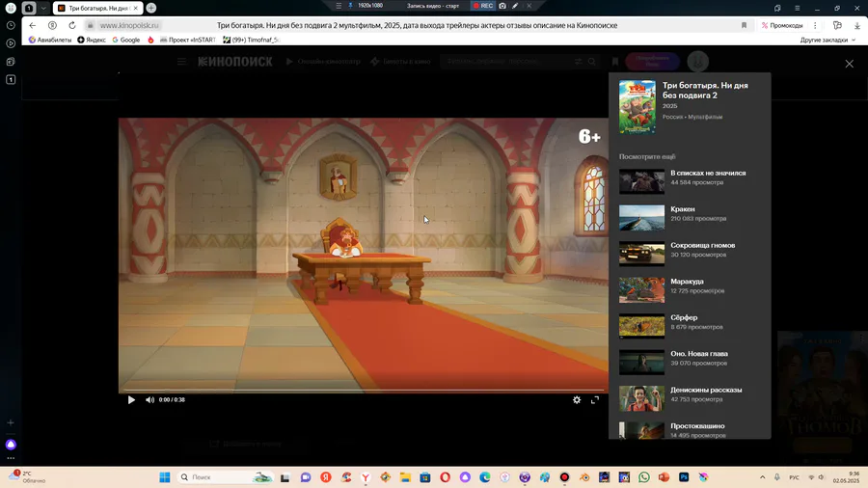This screenshot has width=868, height=488.
Task: Take a screenshot with the camera icon
Action: [502, 6]
